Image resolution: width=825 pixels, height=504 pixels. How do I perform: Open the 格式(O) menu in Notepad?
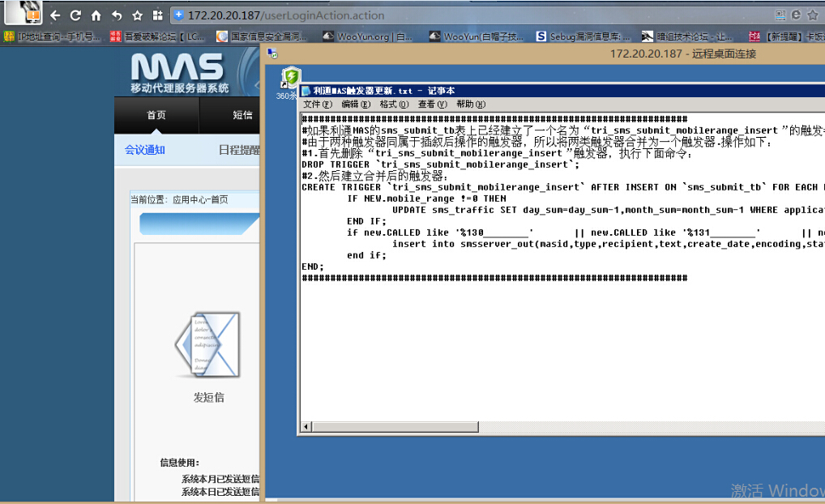pyautogui.click(x=394, y=105)
